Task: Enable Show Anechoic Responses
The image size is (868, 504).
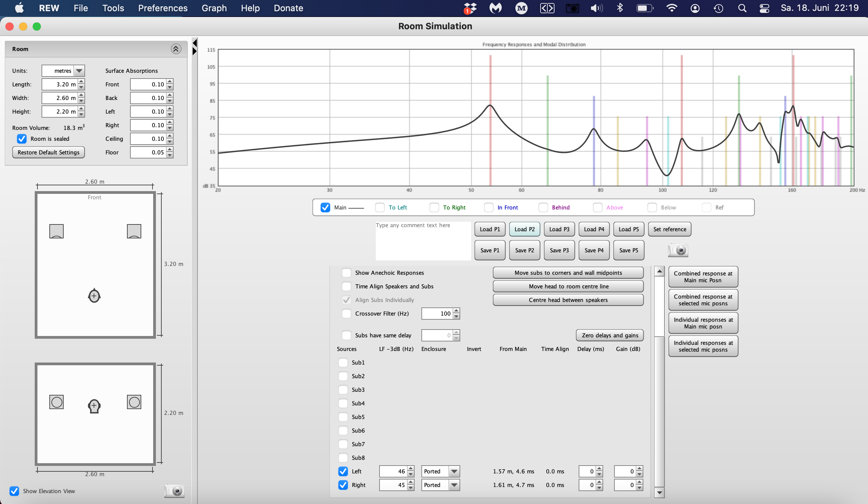Action: point(346,273)
